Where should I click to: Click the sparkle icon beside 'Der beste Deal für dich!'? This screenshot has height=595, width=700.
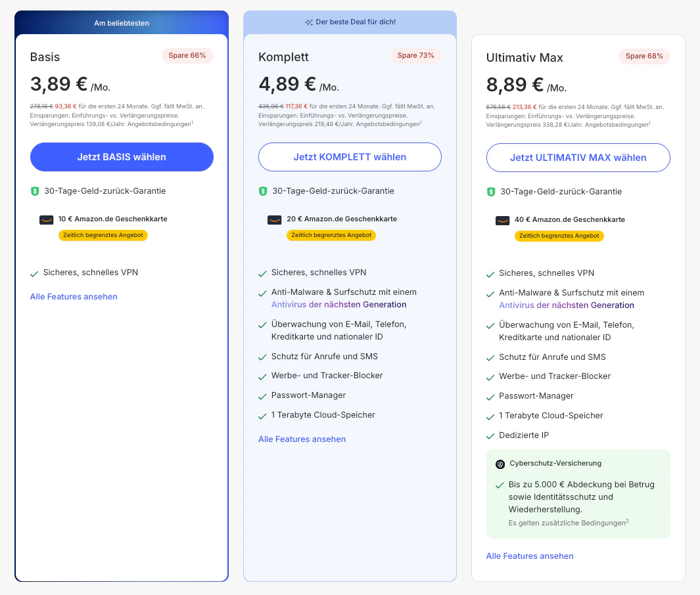pyautogui.click(x=309, y=22)
